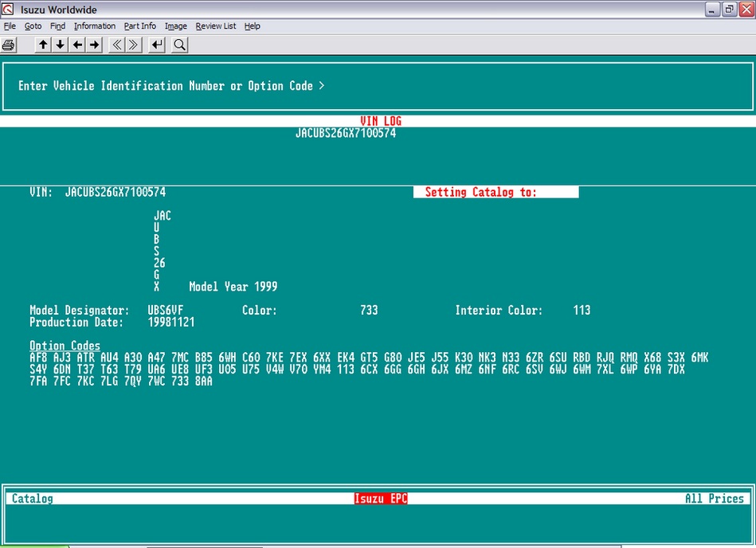The width and height of the screenshot is (756, 548).
Task: Select option code YM4
Action: coord(322,370)
